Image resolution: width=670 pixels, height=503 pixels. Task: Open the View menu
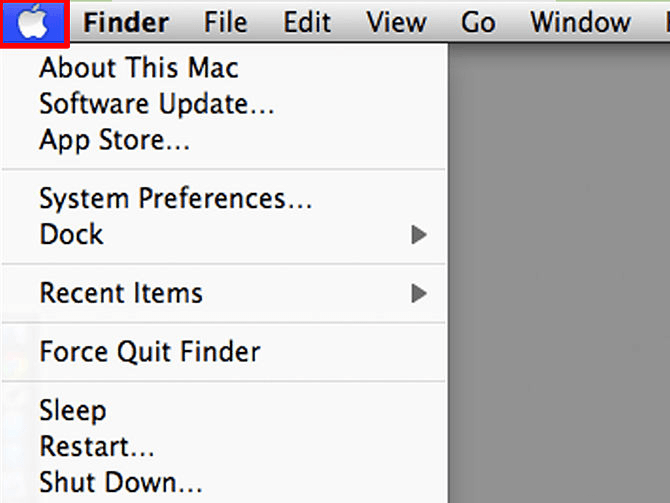pyautogui.click(x=397, y=22)
